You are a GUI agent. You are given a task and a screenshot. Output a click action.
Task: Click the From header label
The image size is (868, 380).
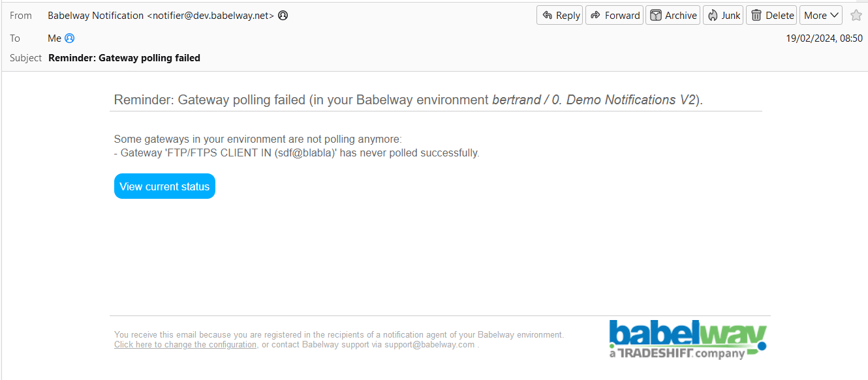pyautogui.click(x=21, y=16)
